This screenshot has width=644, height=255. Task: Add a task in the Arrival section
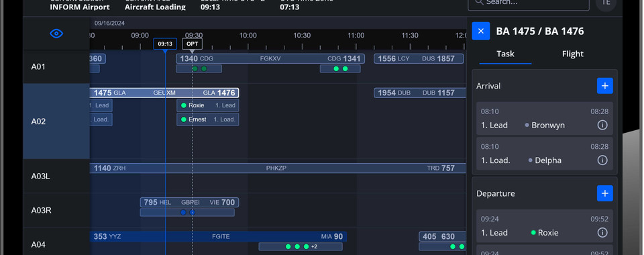coord(604,86)
